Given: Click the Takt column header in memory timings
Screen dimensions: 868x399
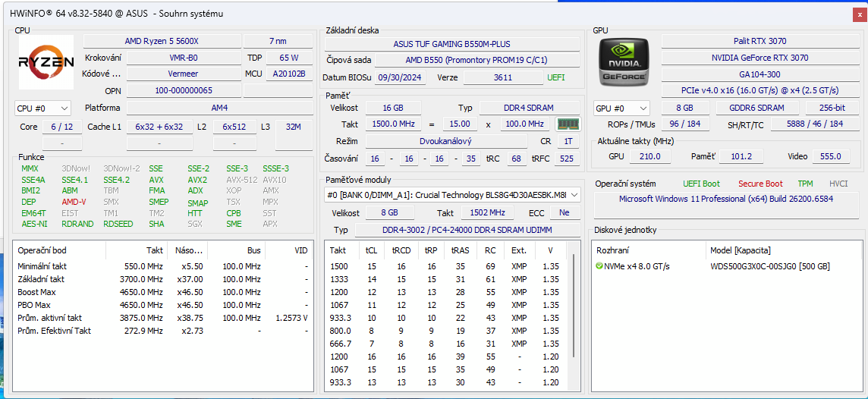Looking at the screenshot, I should 338,250.
